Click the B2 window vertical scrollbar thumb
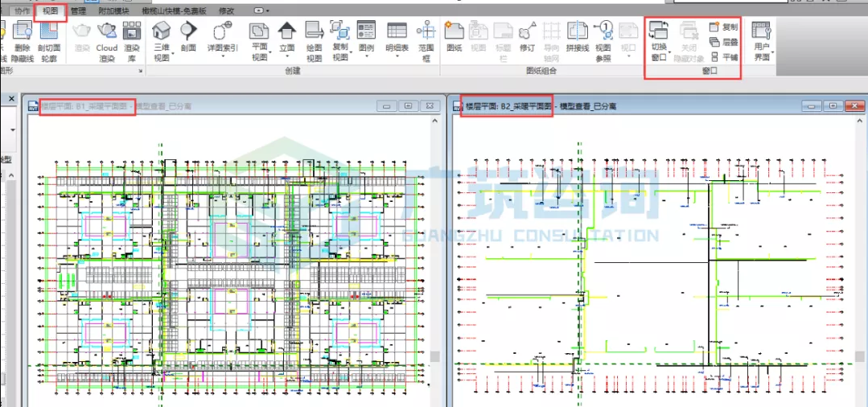 (859, 356)
